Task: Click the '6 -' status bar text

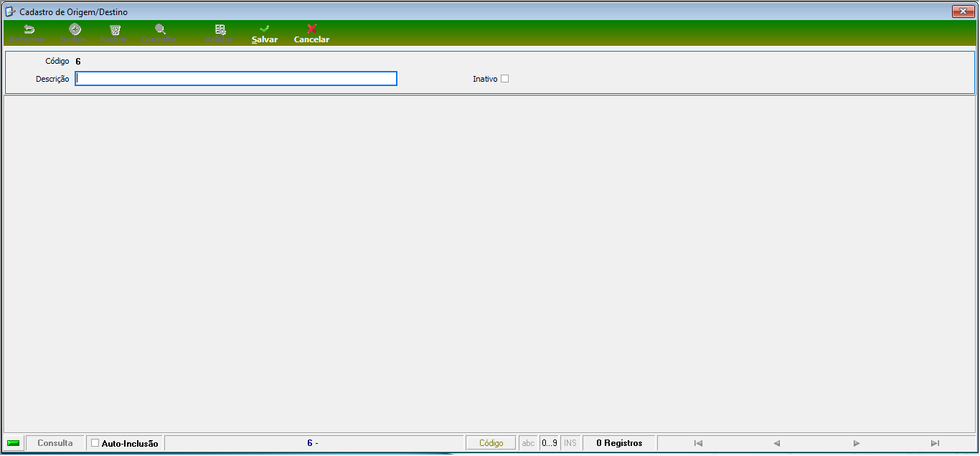Action: coord(313,443)
